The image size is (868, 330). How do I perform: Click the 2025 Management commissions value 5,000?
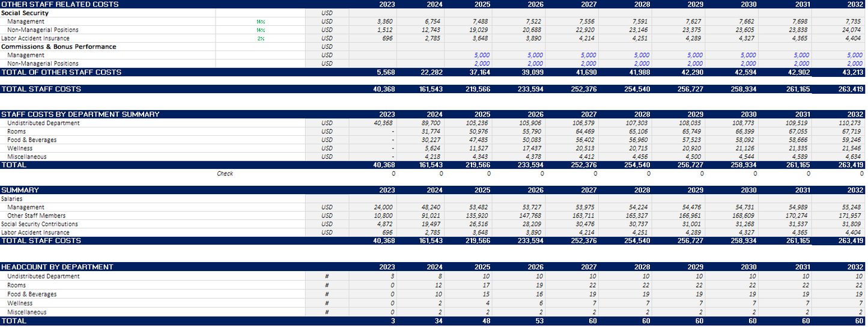tap(482, 55)
